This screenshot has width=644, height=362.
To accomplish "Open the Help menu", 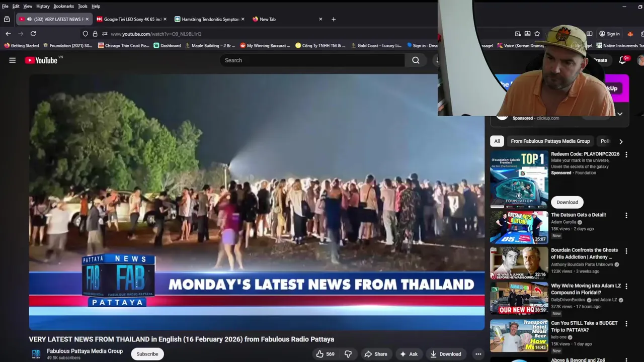I will pos(96,6).
